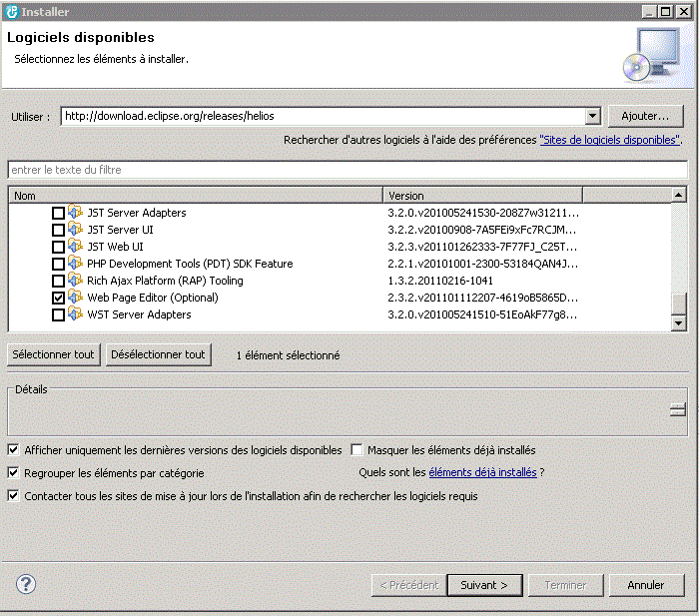Toggle Afficher uniquement les dernières versions checkbox
Viewport: 699px width, 616px height.
pos(13,449)
